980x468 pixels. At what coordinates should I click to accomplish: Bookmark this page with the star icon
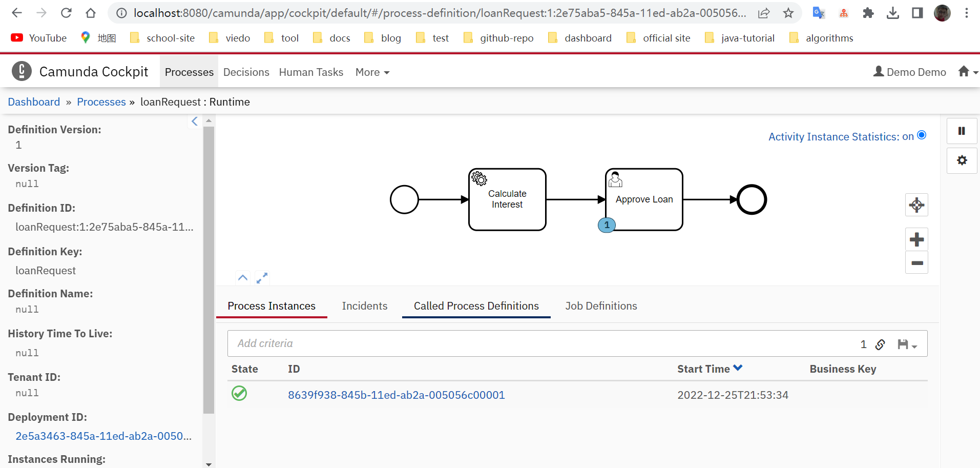788,13
